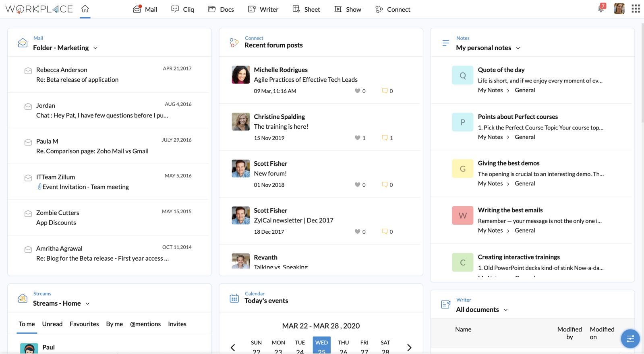Click envelope icon beside Rebecca Anderson email
The height and width of the screenshot is (354, 644).
(28, 71)
